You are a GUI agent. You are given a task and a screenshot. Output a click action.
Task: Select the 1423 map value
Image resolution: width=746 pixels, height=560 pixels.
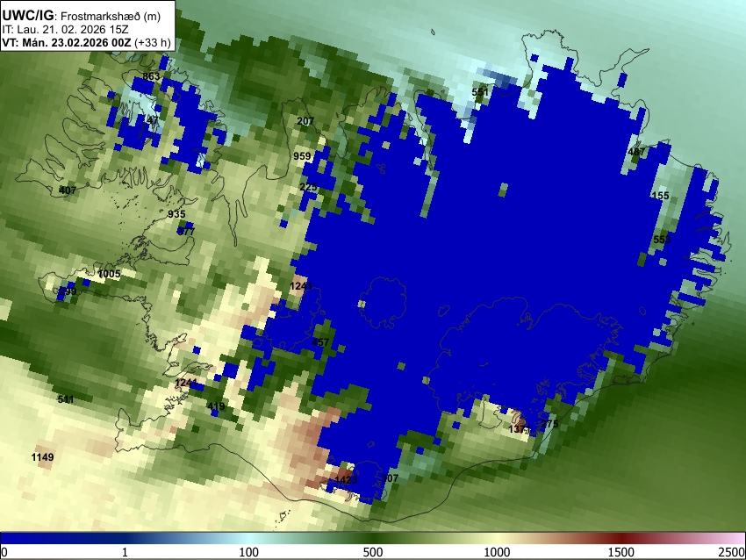pyautogui.click(x=346, y=479)
